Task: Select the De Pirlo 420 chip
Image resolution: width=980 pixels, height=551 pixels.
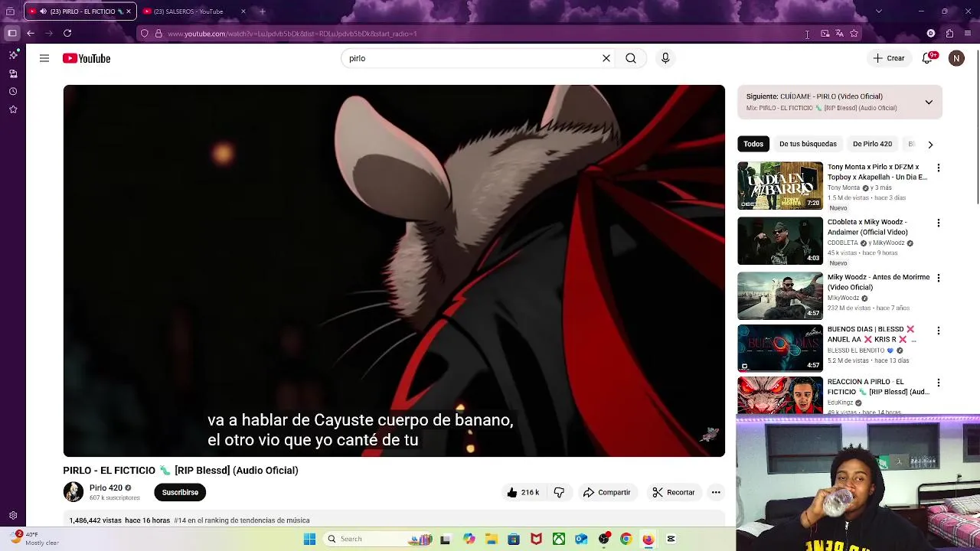Action: [872, 144]
